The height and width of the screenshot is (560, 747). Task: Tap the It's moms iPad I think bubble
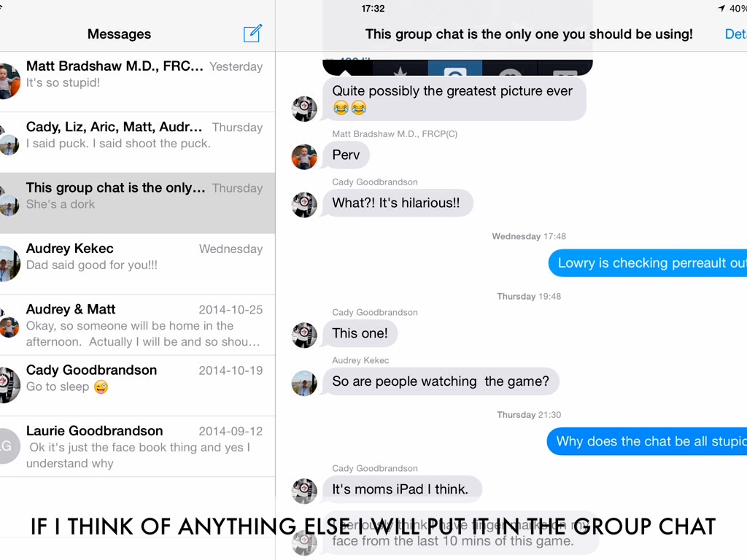tap(402, 489)
